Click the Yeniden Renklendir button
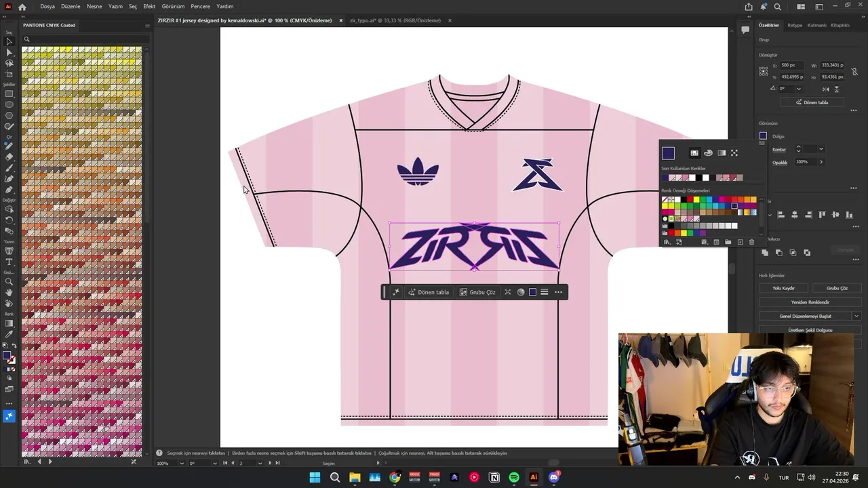The width and height of the screenshot is (868, 488). [810, 302]
